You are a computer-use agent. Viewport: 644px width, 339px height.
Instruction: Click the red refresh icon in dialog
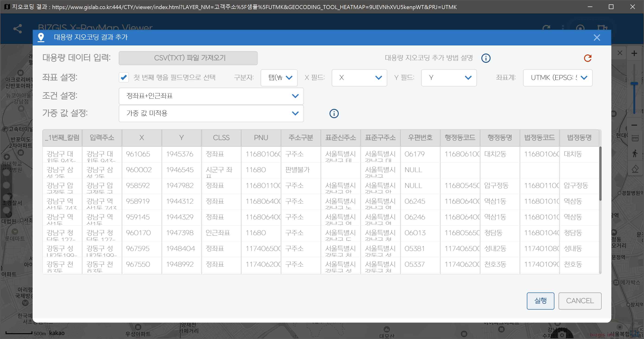pos(588,58)
